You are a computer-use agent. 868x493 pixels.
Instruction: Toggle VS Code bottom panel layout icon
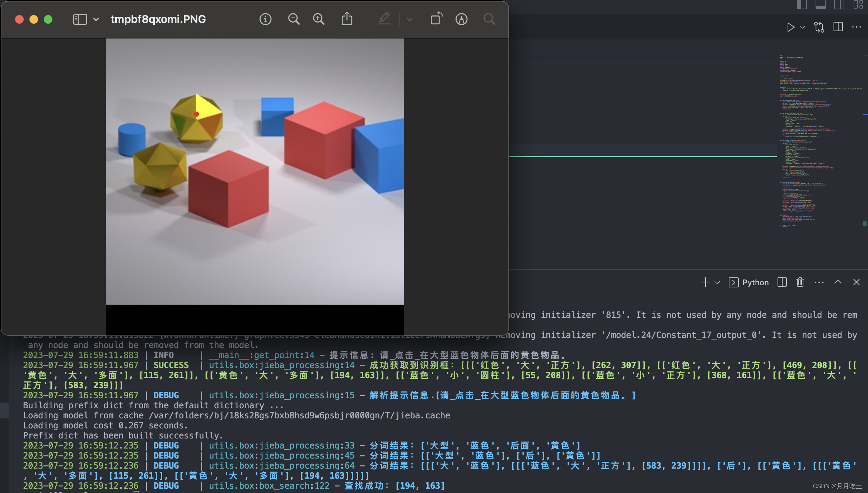point(820,4)
